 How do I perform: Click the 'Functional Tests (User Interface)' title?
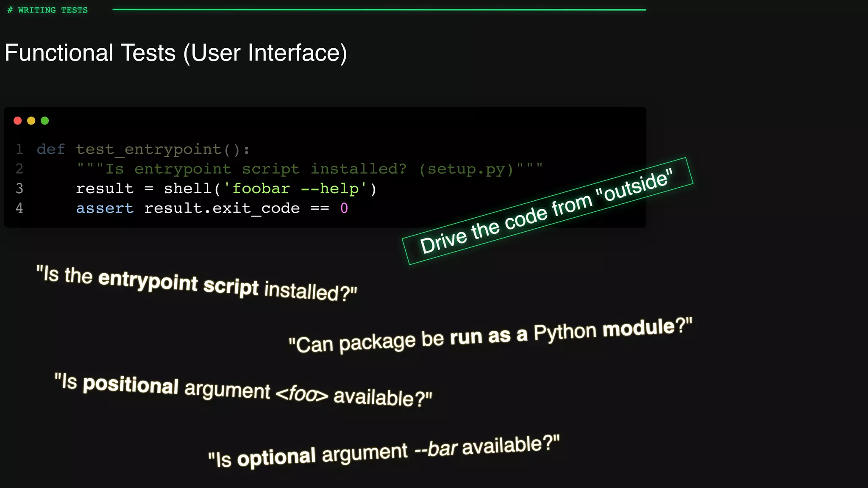(176, 53)
